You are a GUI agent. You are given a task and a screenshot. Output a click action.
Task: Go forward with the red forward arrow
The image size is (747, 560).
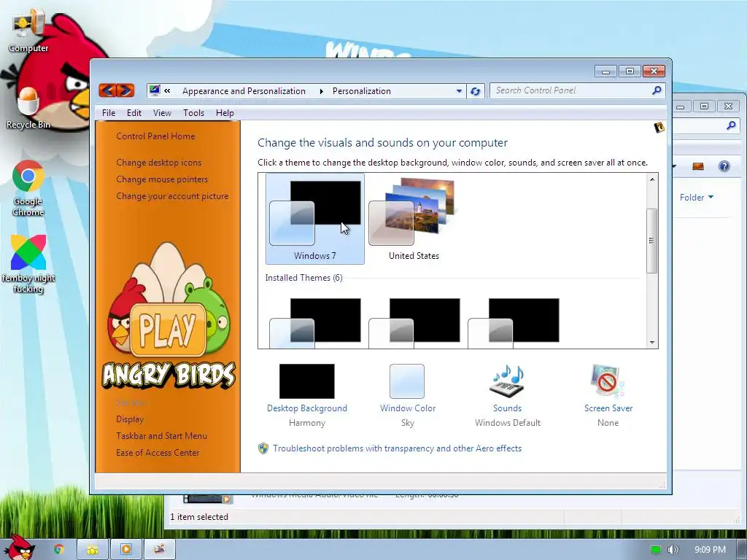tap(125, 90)
